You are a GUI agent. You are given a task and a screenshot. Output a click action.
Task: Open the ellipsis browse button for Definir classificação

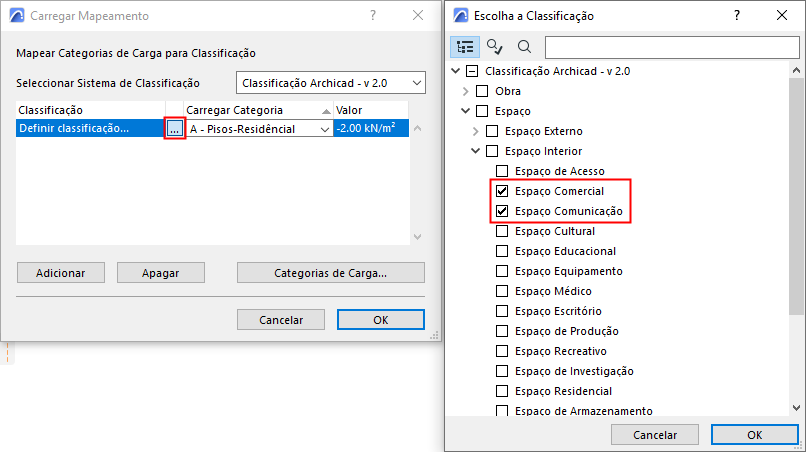tap(174, 129)
